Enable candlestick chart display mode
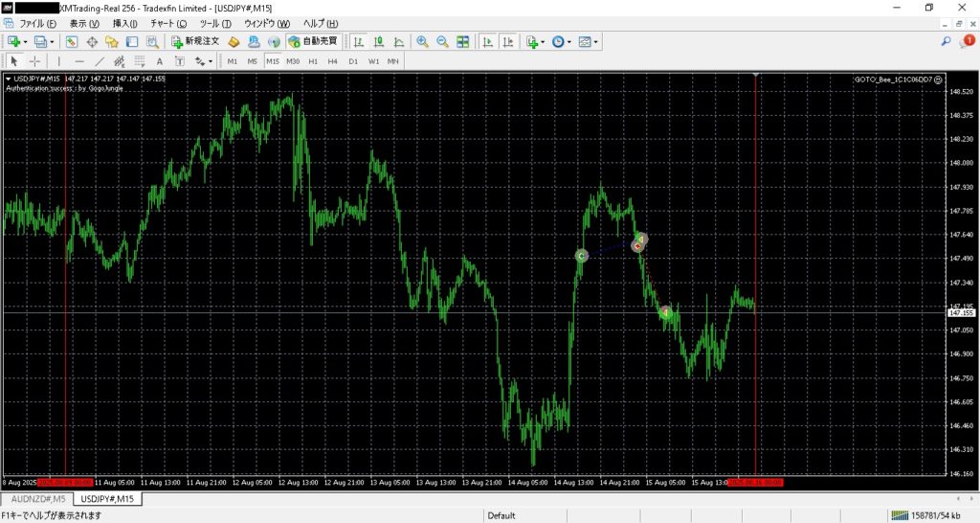 point(376,41)
